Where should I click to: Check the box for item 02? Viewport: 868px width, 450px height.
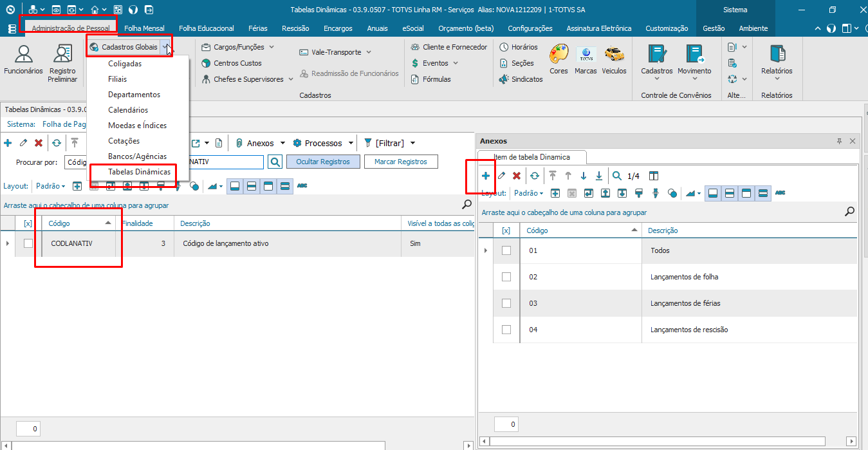point(506,277)
